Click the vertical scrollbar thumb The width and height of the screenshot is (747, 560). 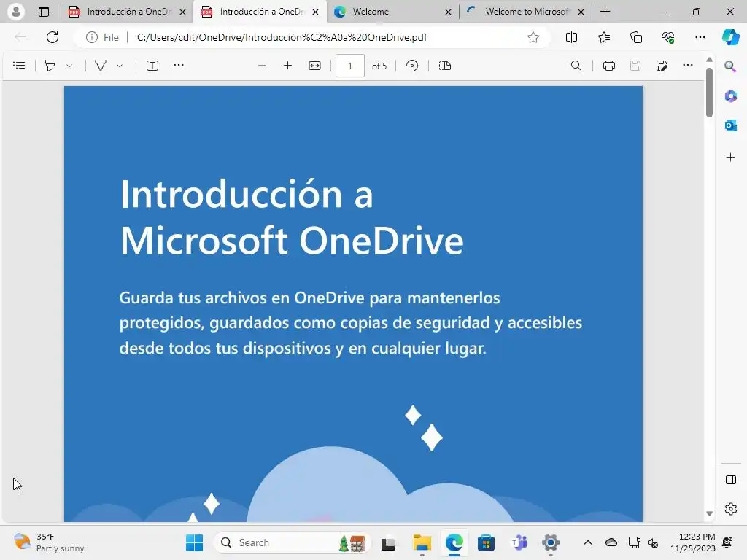pos(709,93)
